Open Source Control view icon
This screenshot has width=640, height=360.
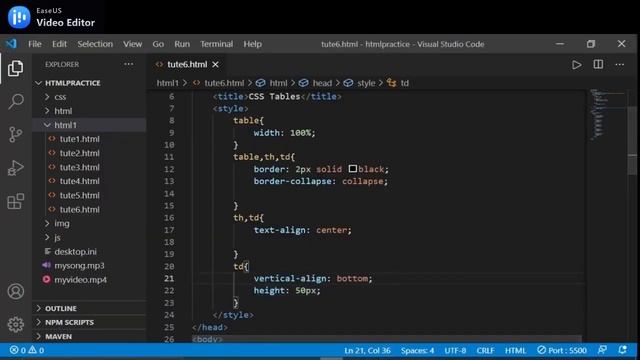[x=16, y=134]
